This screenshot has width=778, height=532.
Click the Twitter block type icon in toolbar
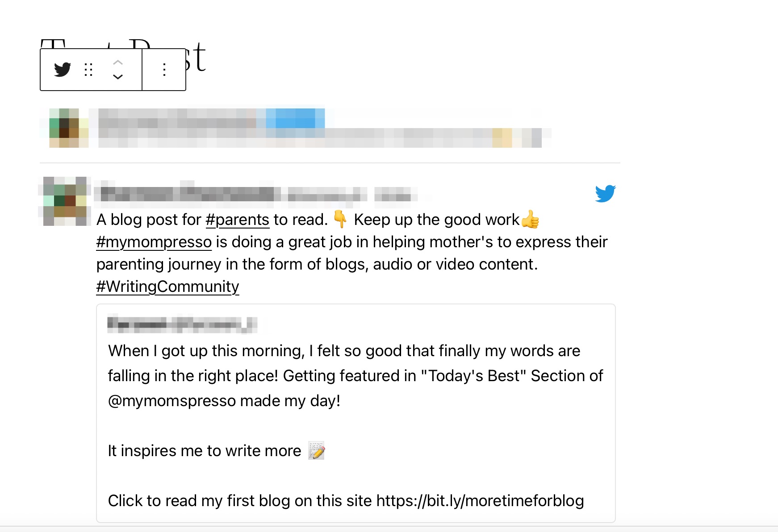pyautogui.click(x=63, y=70)
